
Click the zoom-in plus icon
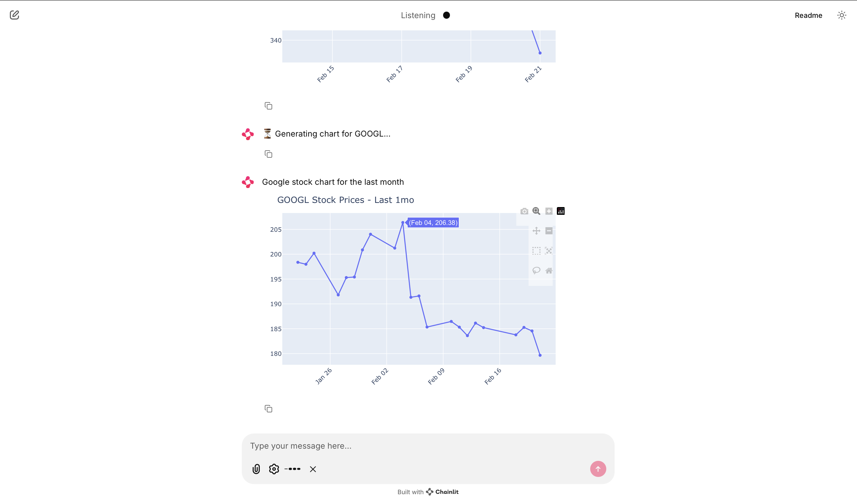[549, 211]
